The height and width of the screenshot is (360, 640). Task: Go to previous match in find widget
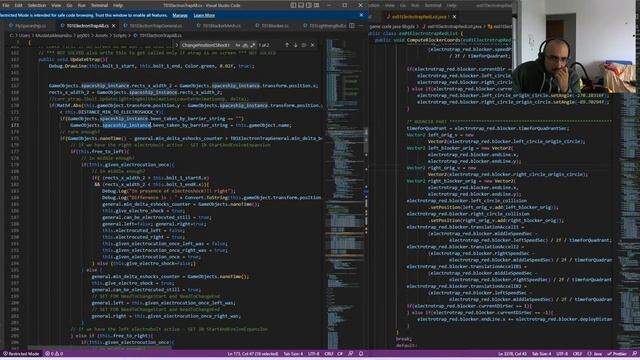coord(287,45)
